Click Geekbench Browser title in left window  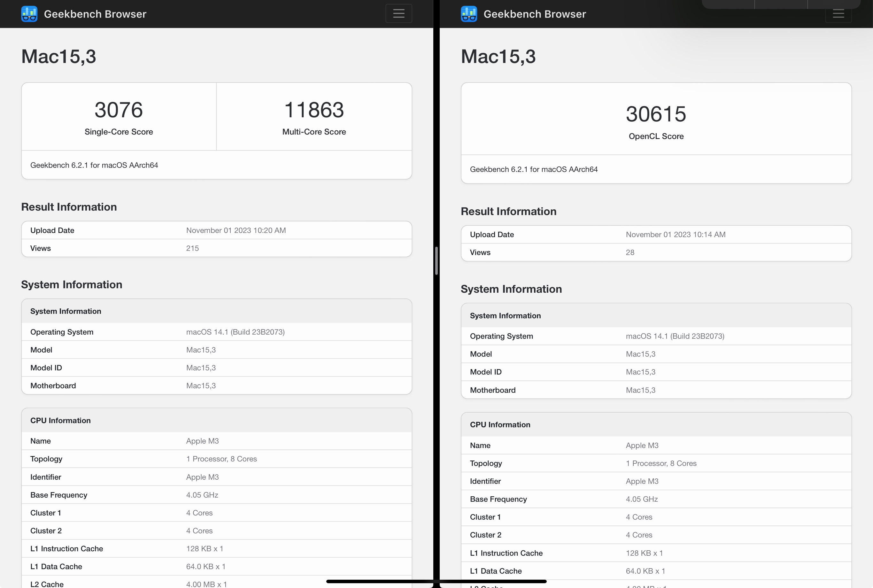point(95,14)
